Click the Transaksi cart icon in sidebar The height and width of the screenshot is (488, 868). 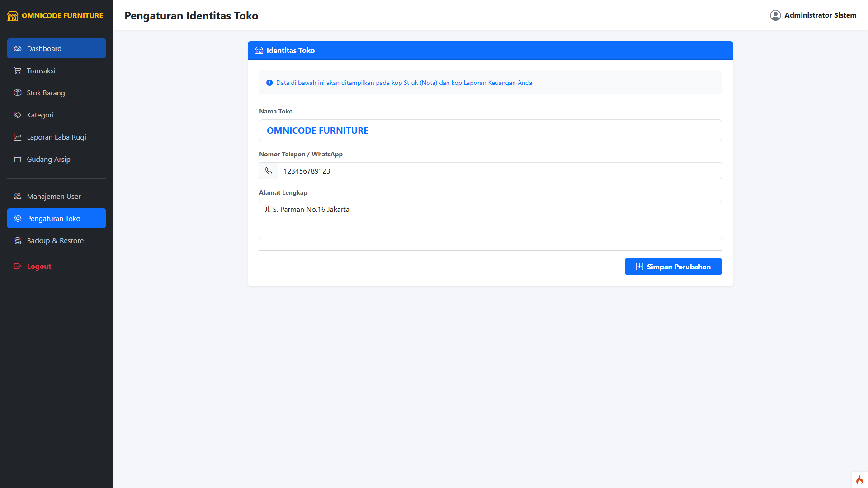[x=18, y=71]
